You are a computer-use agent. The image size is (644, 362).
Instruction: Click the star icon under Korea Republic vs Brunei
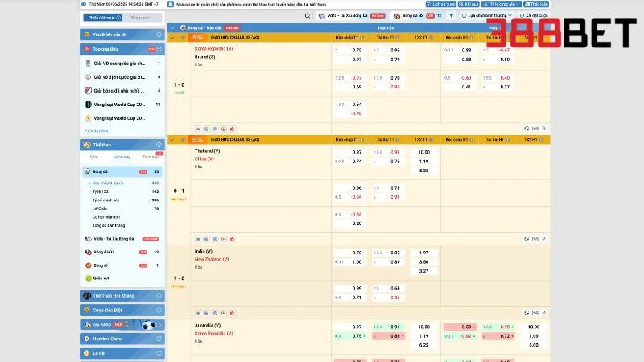tap(198, 128)
